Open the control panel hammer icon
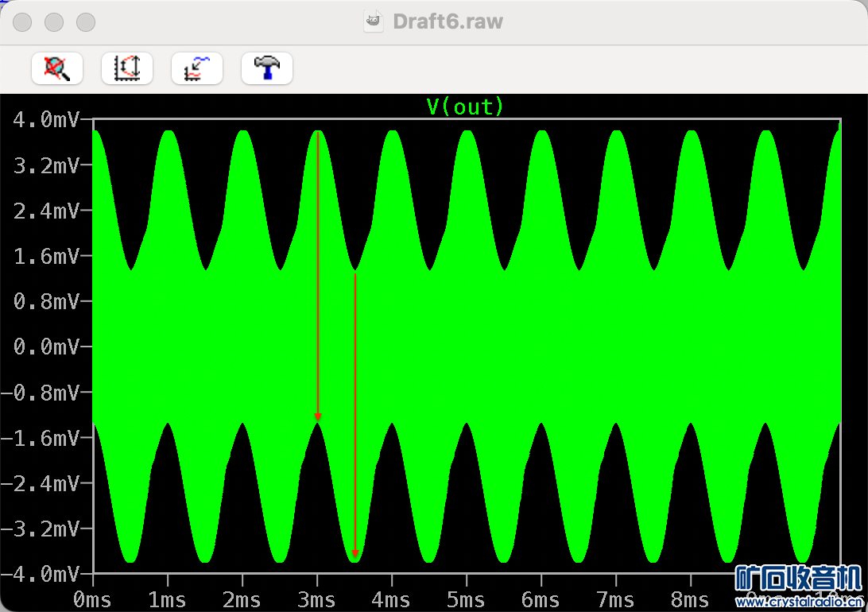This screenshot has height=612, width=868. [x=267, y=68]
